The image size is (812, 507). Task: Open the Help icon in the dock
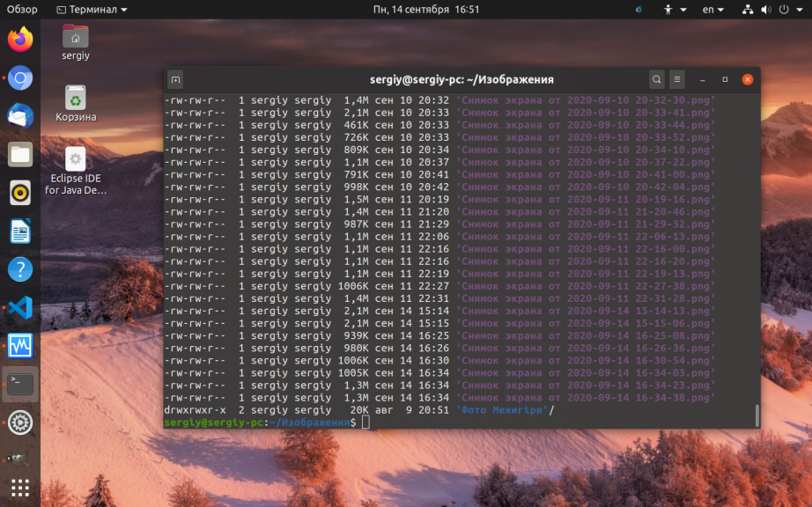click(x=20, y=269)
